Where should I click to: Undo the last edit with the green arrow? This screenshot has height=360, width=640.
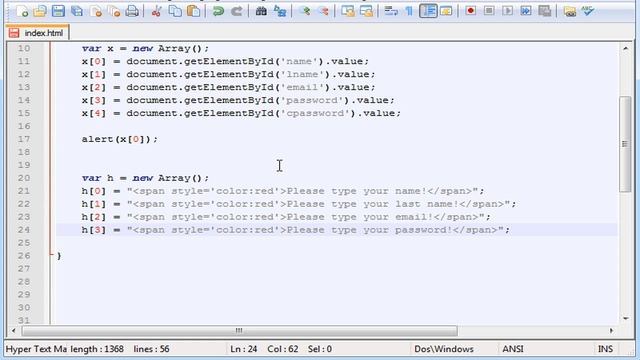(x=218, y=11)
